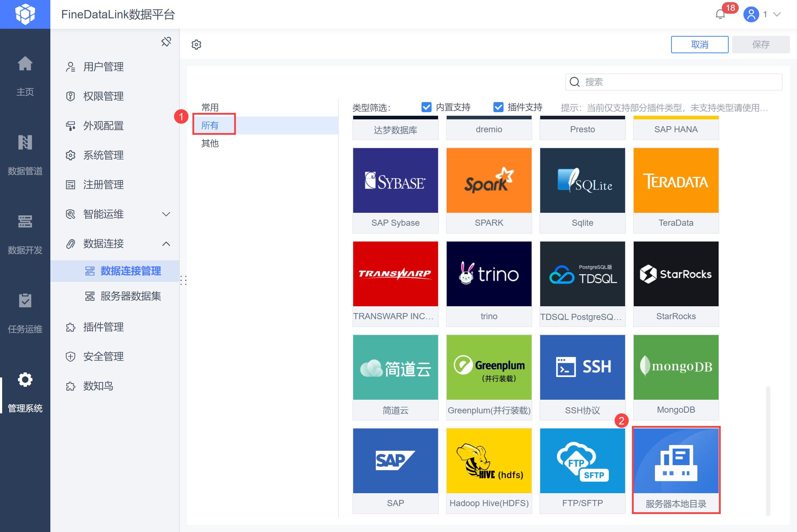Open the 数据开发 section icon
The image size is (797, 532).
[25, 221]
